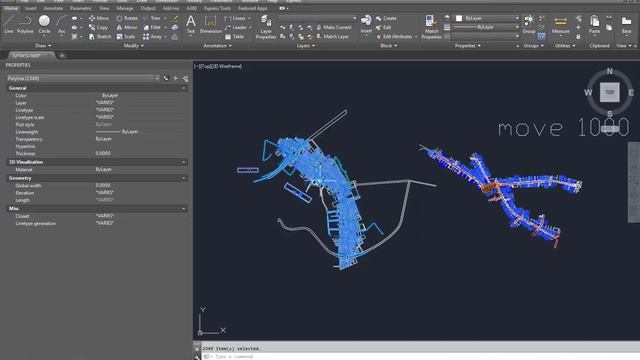Click Edit Attributes button
Screen dimensions: 640x360
(395, 37)
